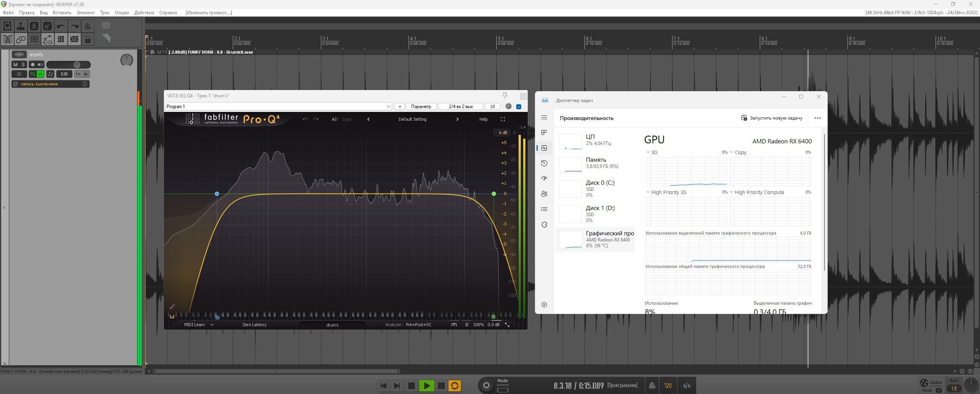Click the waveform icon on drum's track
980x394 pixels.
point(19,54)
